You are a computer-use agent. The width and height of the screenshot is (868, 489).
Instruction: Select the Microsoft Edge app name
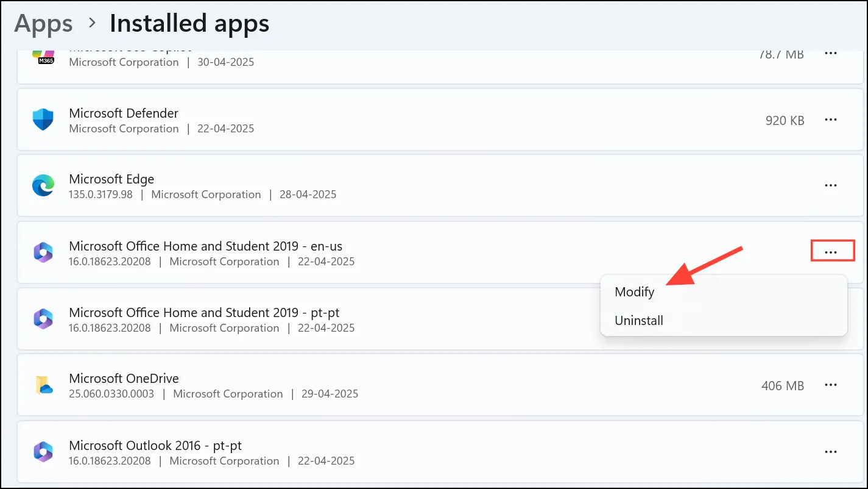coord(111,179)
